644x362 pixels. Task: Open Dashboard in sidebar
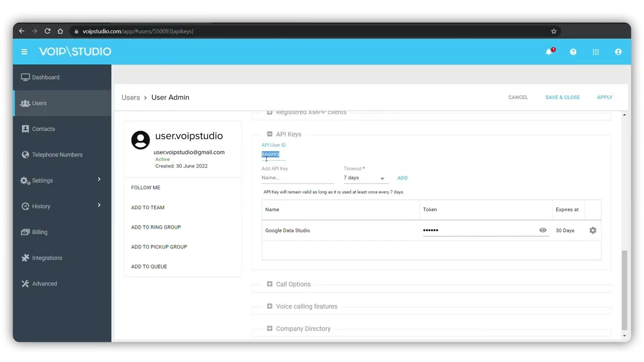coord(62,77)
